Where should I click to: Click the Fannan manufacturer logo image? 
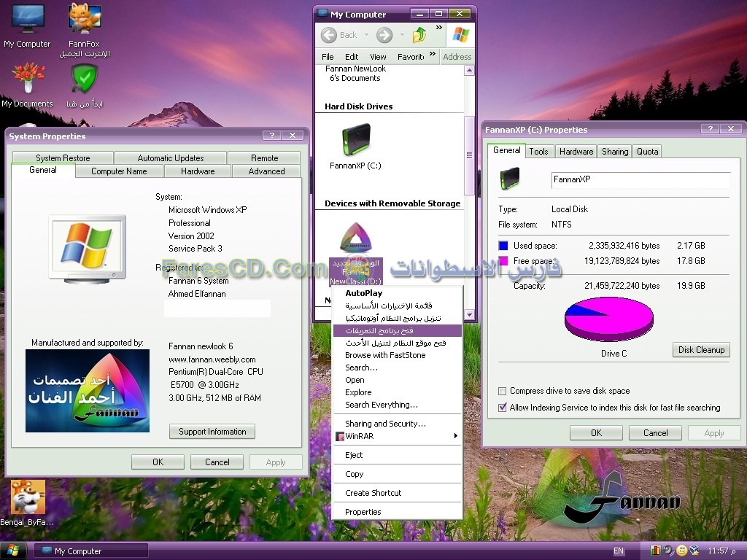88,391
